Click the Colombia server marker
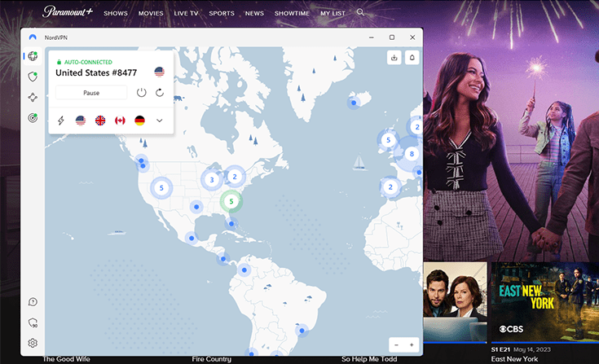 (x=244, y=270)
